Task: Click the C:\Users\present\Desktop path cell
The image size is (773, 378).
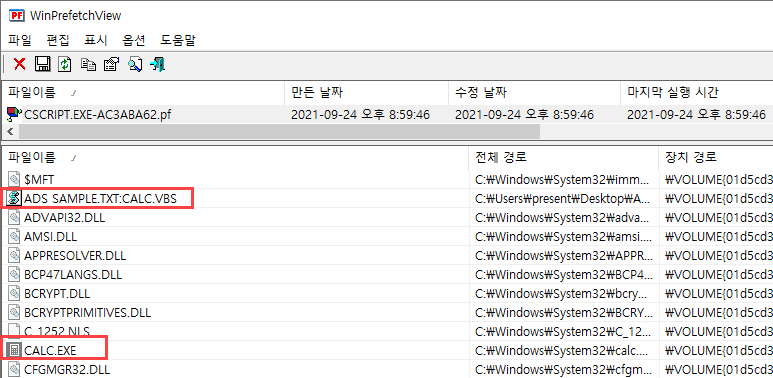Action: [x=564, y=199]
